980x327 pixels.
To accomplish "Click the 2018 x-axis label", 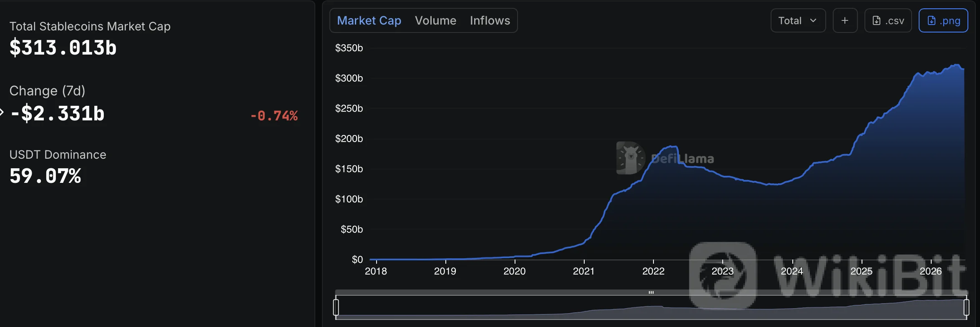I will (376, 271).
